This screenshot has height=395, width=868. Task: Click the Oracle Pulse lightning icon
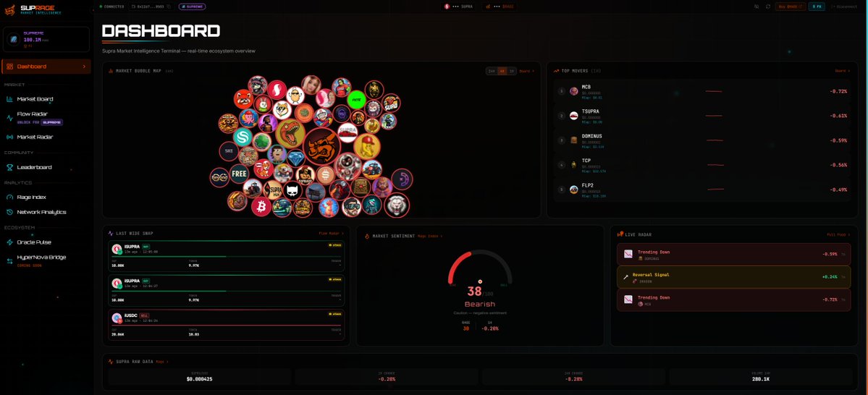tap(9, 242)
